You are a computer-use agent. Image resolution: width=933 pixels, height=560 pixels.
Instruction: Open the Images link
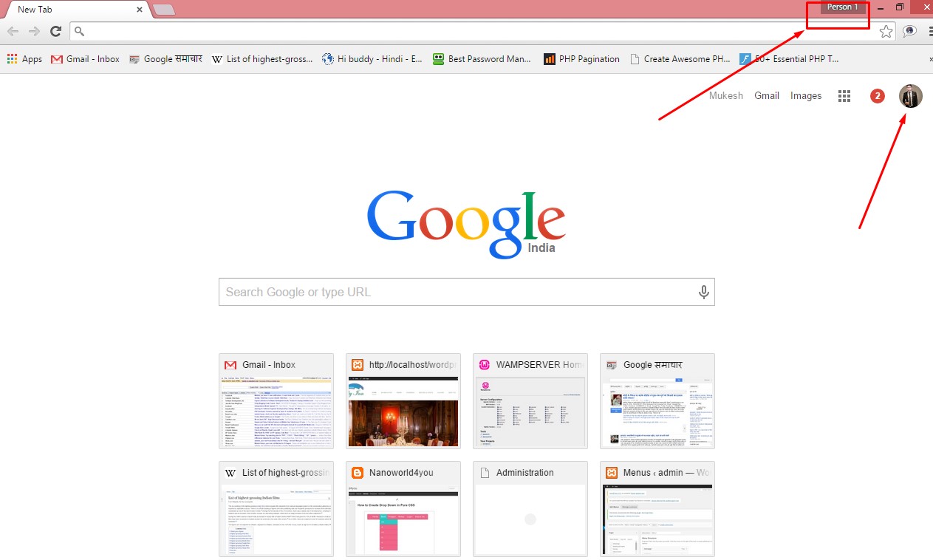(806, 95)
